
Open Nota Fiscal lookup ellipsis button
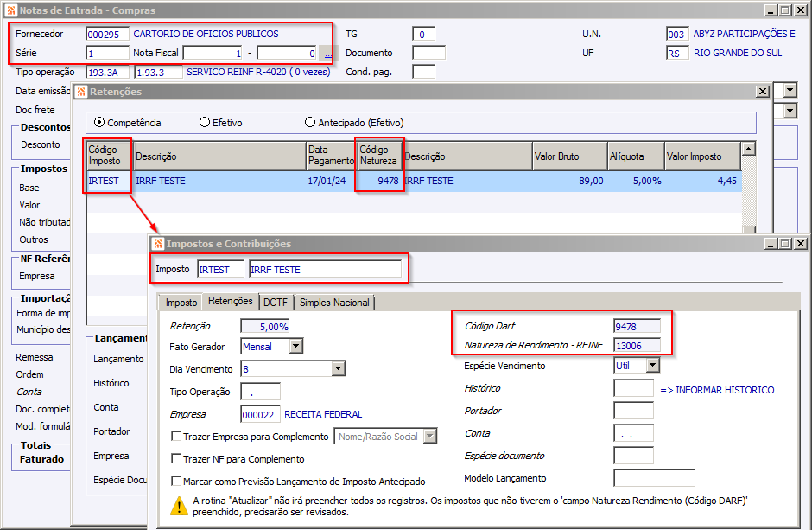point(327,54)
